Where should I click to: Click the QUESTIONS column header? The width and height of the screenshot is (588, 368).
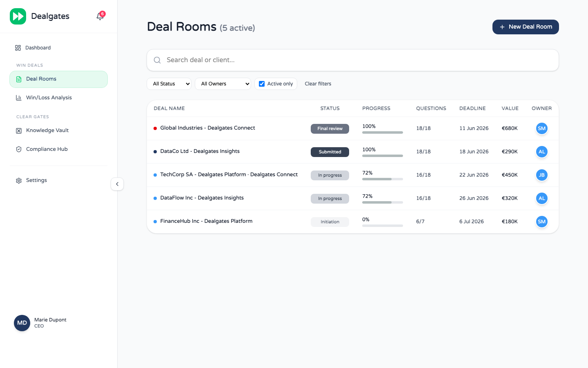click(x=431, y=108)
